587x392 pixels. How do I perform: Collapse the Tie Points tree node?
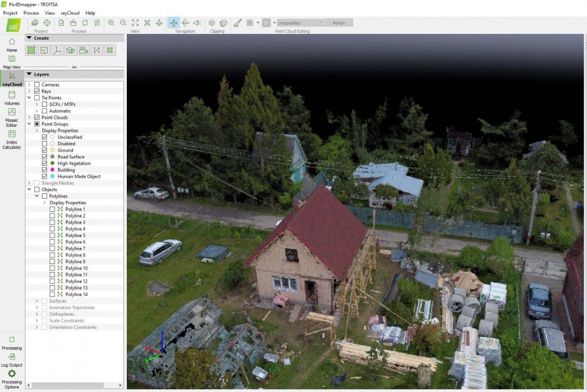point(29,98)
